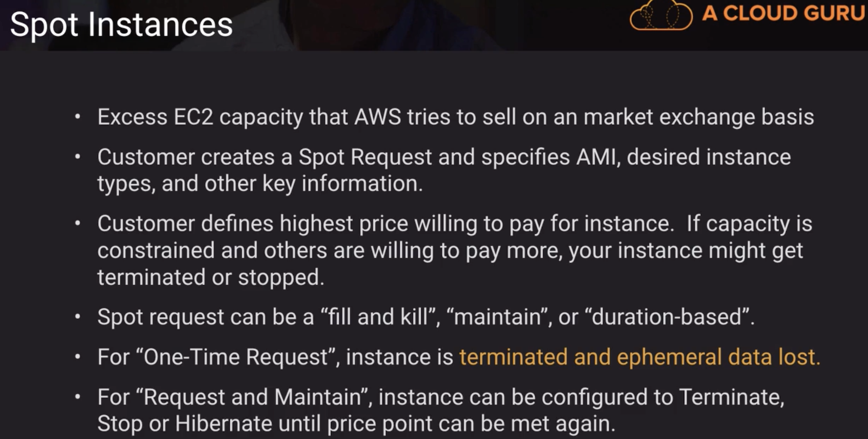Click the bullet dot before "Customer creates"

(x=77, y=157)
